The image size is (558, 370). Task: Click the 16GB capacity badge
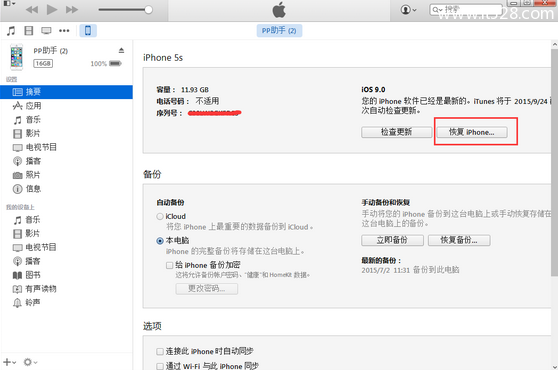(43, 64)
